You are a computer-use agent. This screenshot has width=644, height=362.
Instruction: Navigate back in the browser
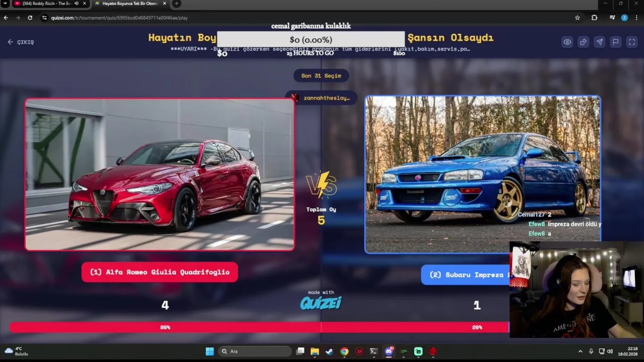coord(6,18)
